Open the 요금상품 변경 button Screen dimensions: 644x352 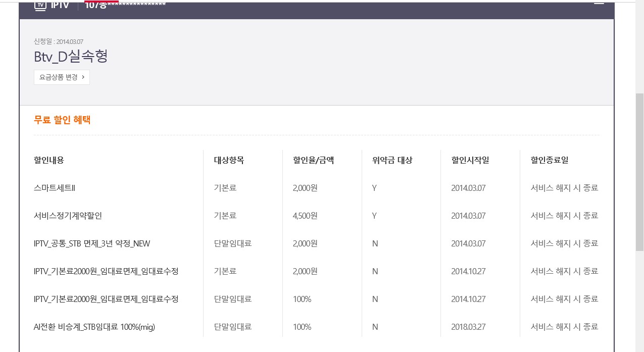pos(62,77)
